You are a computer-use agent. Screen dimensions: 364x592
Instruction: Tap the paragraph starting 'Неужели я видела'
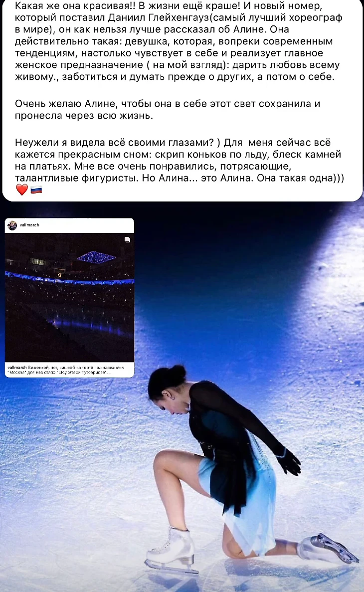click(180, 160)
